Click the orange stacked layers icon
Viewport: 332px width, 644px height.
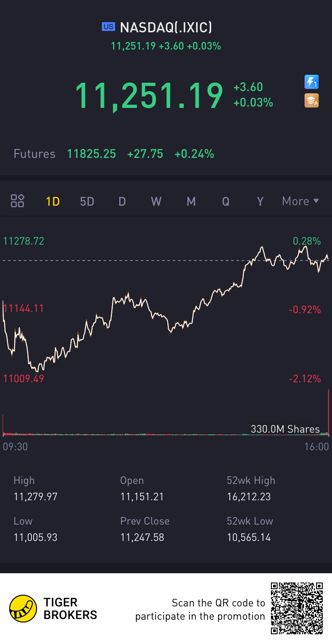(x=312, y=101)
